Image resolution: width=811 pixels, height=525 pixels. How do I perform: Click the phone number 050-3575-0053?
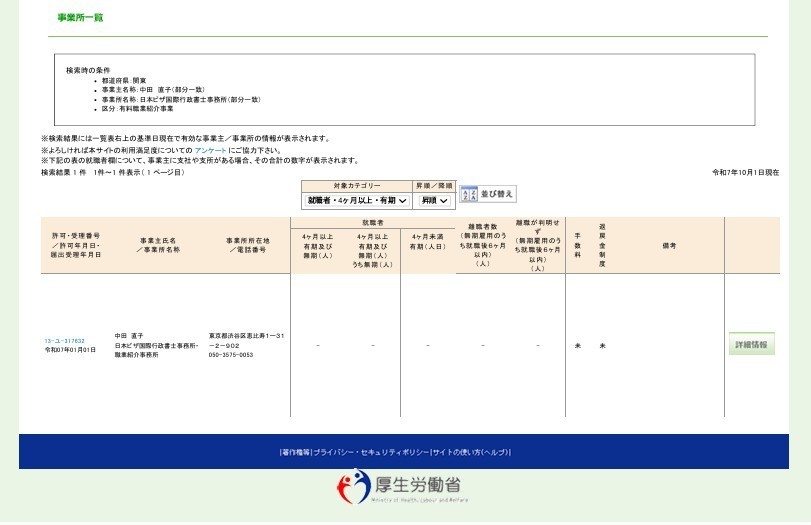231,355
